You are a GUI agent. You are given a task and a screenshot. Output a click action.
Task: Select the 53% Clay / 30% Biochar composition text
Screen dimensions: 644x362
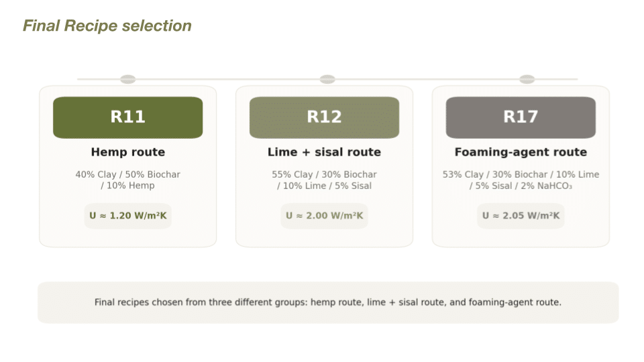click(x=521, y=174)
